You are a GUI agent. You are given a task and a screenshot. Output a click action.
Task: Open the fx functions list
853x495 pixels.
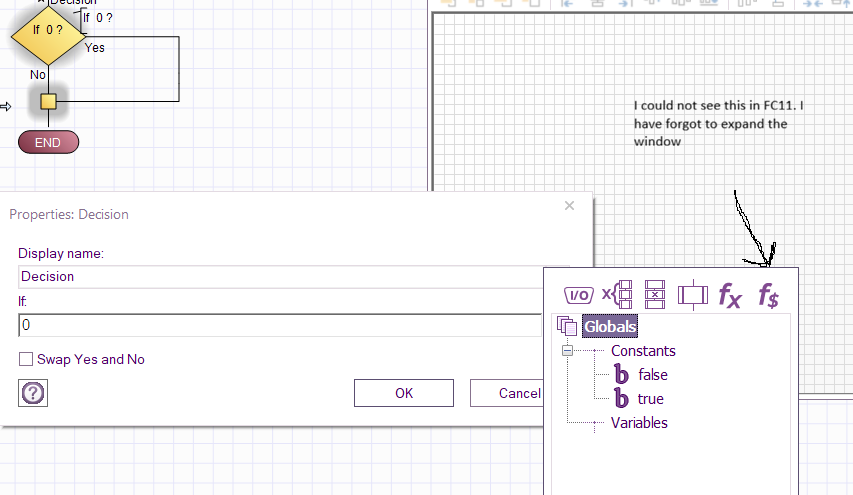tap(730, 295)
